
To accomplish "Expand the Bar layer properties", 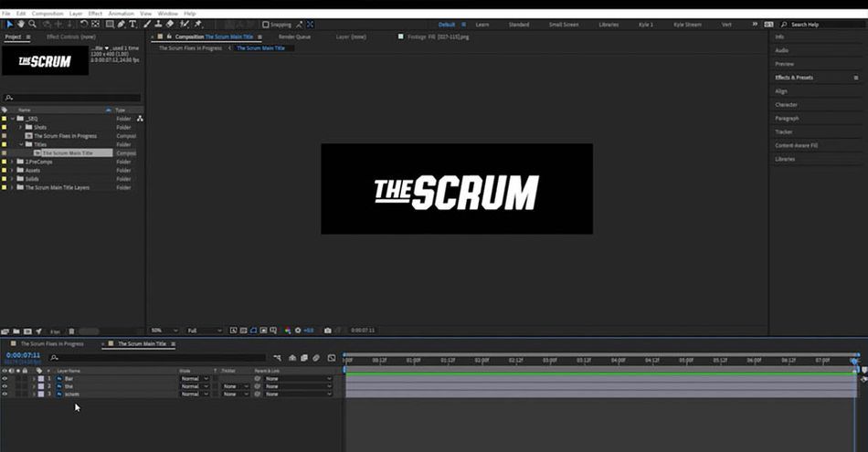I will pos(34,379).
